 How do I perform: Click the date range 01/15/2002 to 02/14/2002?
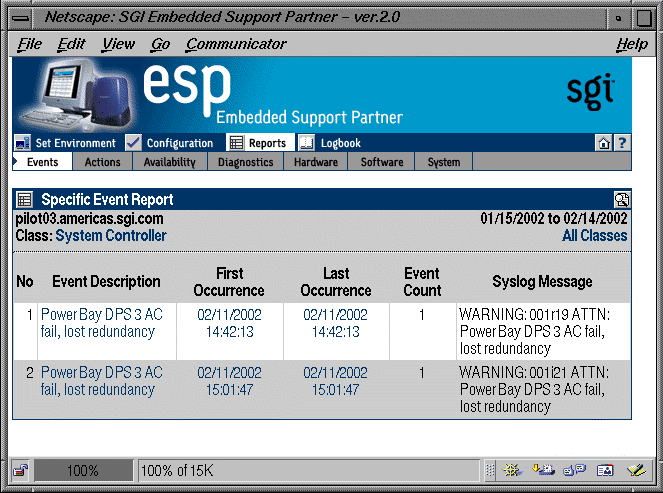pos(553,218)
